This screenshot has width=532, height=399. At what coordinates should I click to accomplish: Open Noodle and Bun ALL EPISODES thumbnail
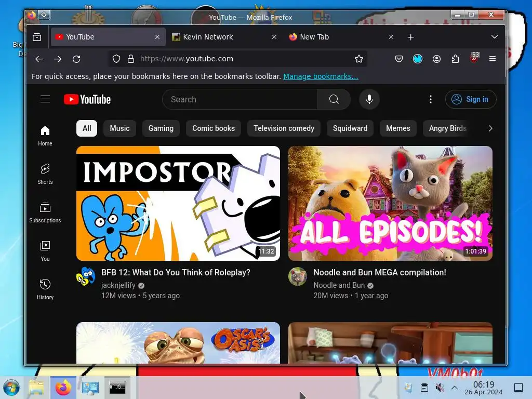pyautogui.click(x=390, y=203)
